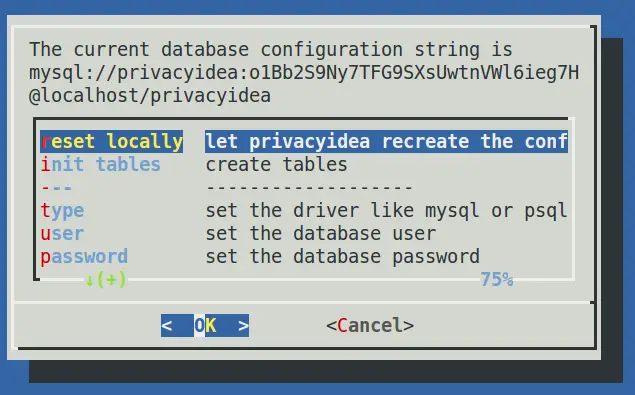Click 'The current database configuration string is' heading
The height and width of the screenshot is (395, 635).
point(271,49)
